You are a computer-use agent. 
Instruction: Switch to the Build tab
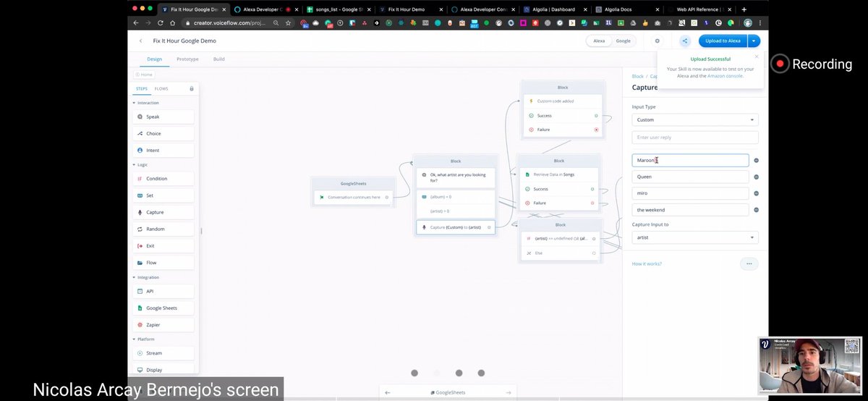pyautogui.click(x=219, y=59)
